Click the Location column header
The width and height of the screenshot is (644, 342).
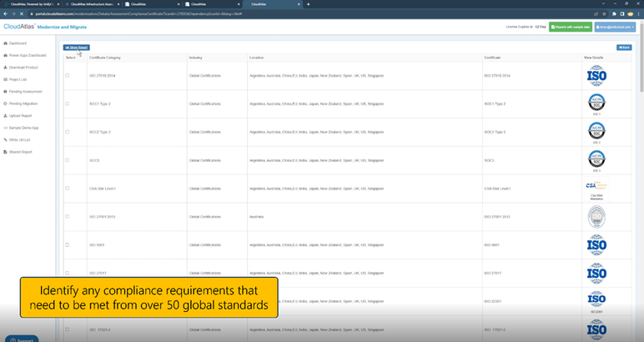coord(256,58)
